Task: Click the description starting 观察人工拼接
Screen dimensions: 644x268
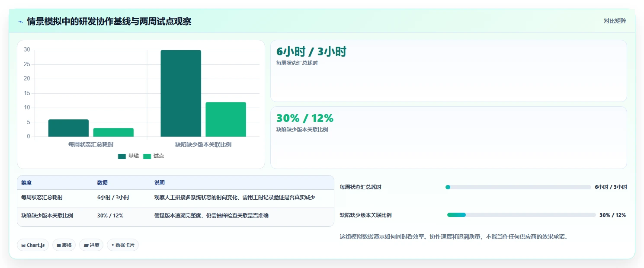Action: pos(235,197)
